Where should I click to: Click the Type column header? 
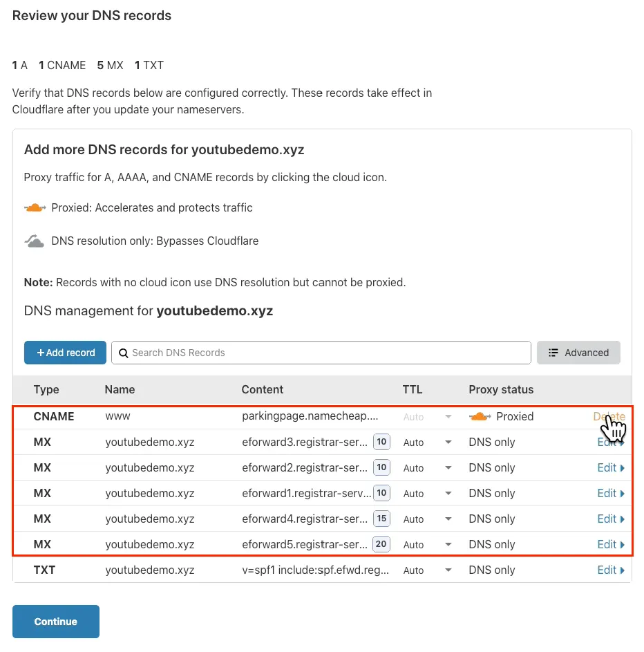coord(46,390)
